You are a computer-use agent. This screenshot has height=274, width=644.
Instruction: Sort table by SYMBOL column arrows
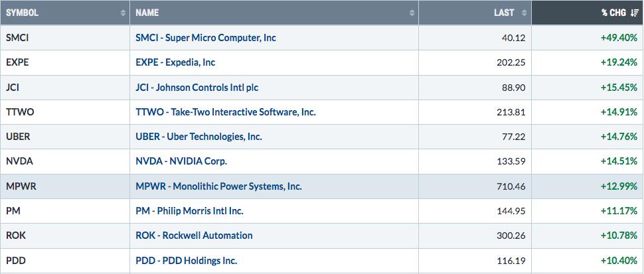[123, 13]
